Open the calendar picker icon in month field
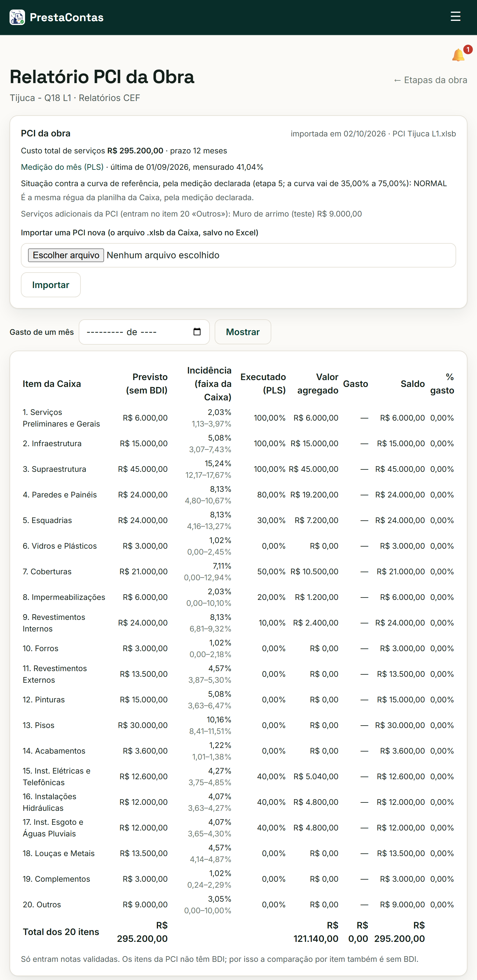 tap(197, 332)
